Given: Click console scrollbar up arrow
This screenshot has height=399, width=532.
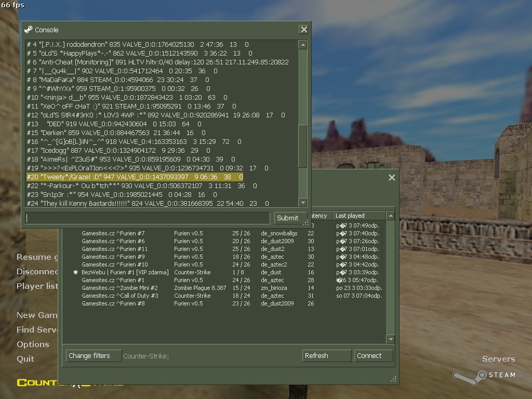Looking at the screenshot, I should (303, 45).
